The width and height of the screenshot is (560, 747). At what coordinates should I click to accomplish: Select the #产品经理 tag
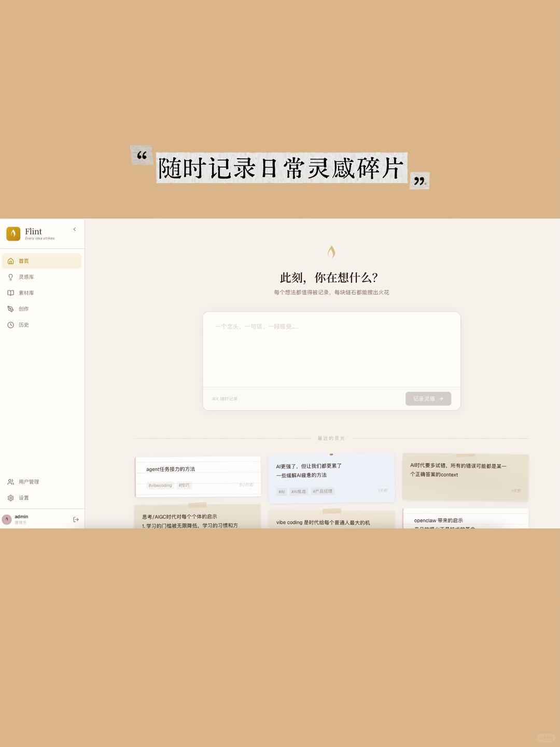point(323,491)
